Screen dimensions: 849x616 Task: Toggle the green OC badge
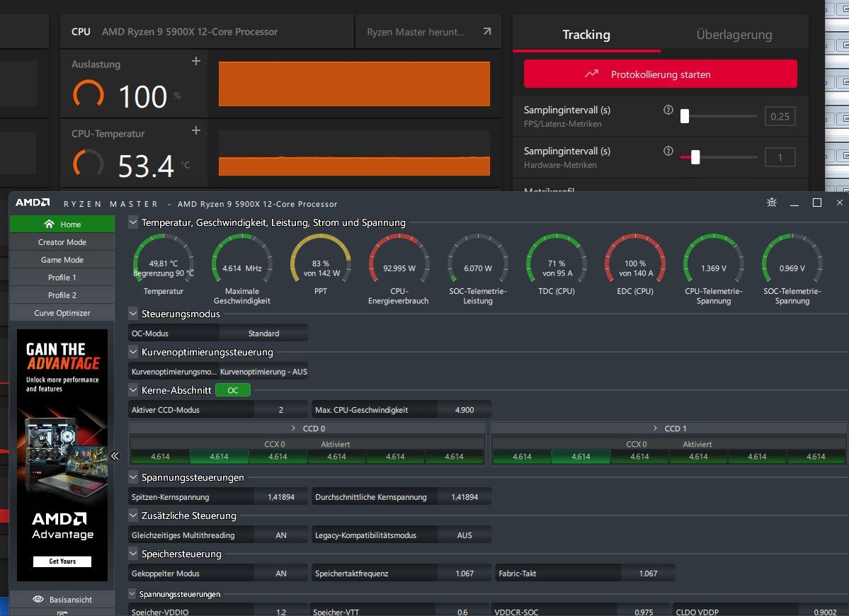pyautogui.click(x=233, y=390)
